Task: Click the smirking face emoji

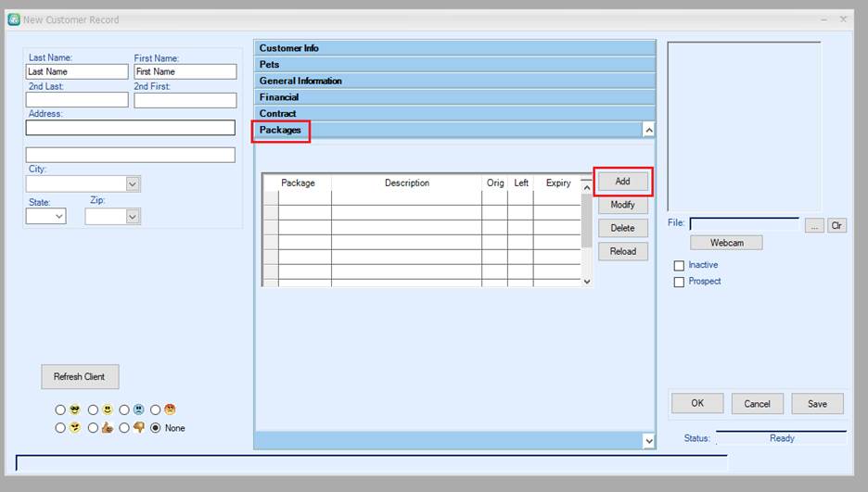Action: [74, 428]
